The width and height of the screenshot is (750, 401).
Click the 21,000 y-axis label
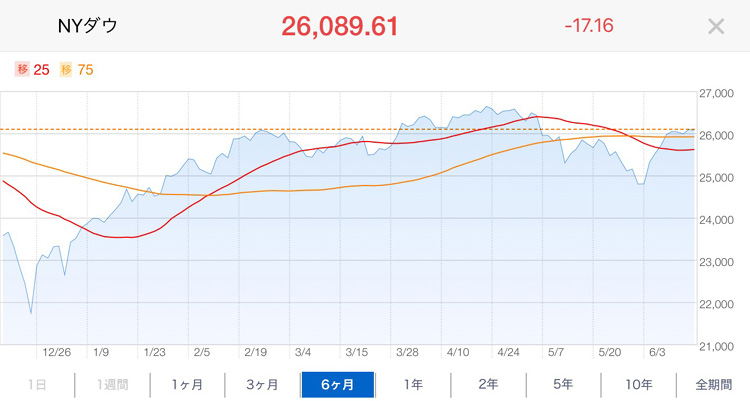(717, 346)
